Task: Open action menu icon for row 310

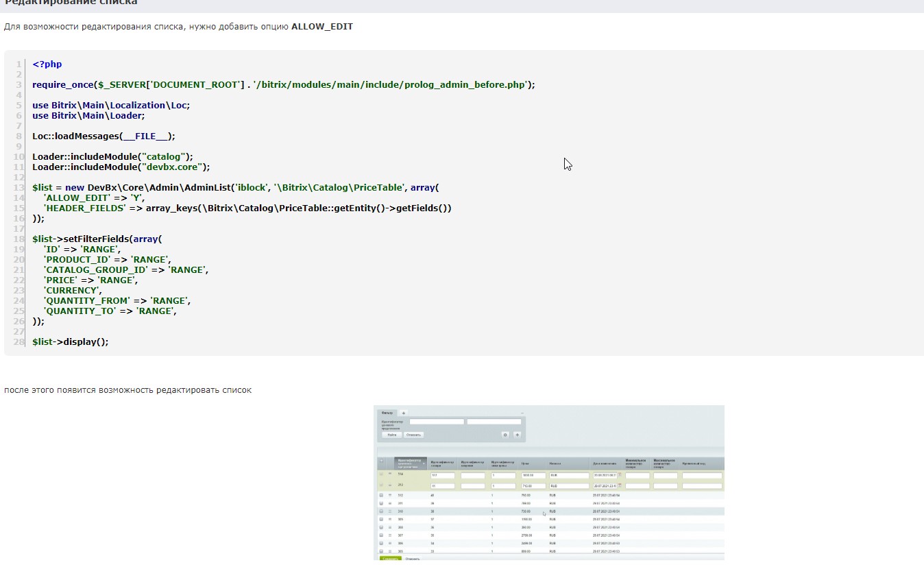Action: [389, 511]
